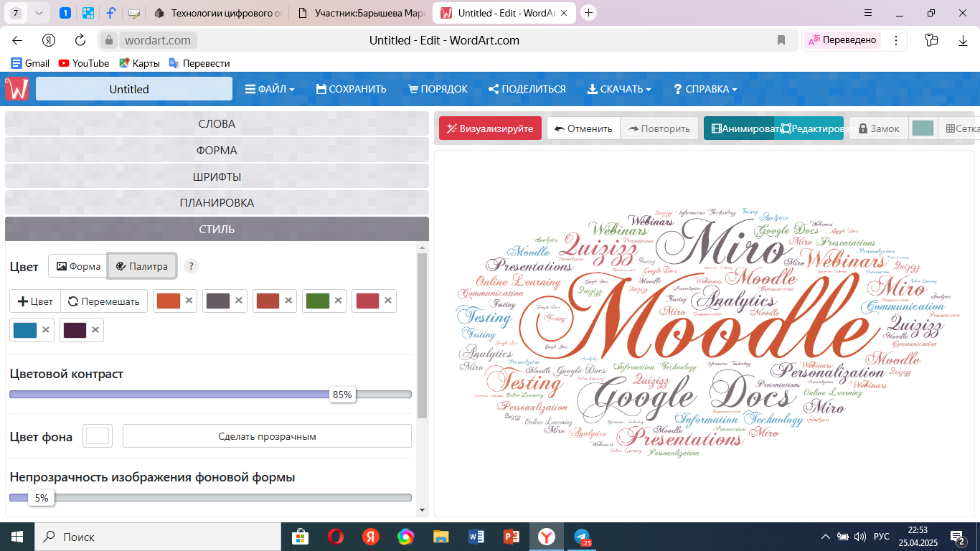Screen dimensions: 980x551
Task: Expand the СЛОВА panel section
Action: [217, 124]
